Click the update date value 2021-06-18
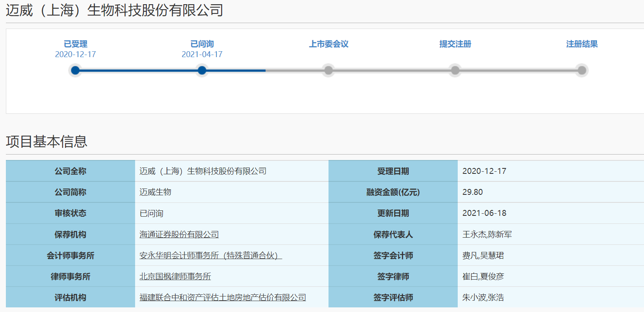644x312 pixels. click(x=484, y=213)
